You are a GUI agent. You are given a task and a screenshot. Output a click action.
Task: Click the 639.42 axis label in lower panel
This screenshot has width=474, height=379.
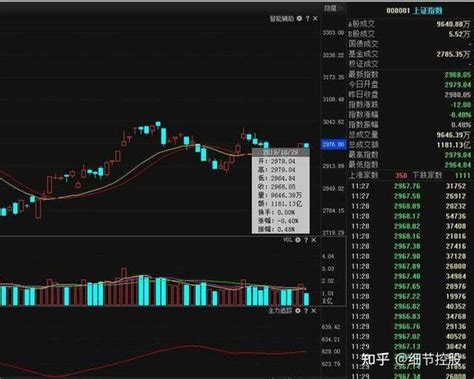[331, 327]
